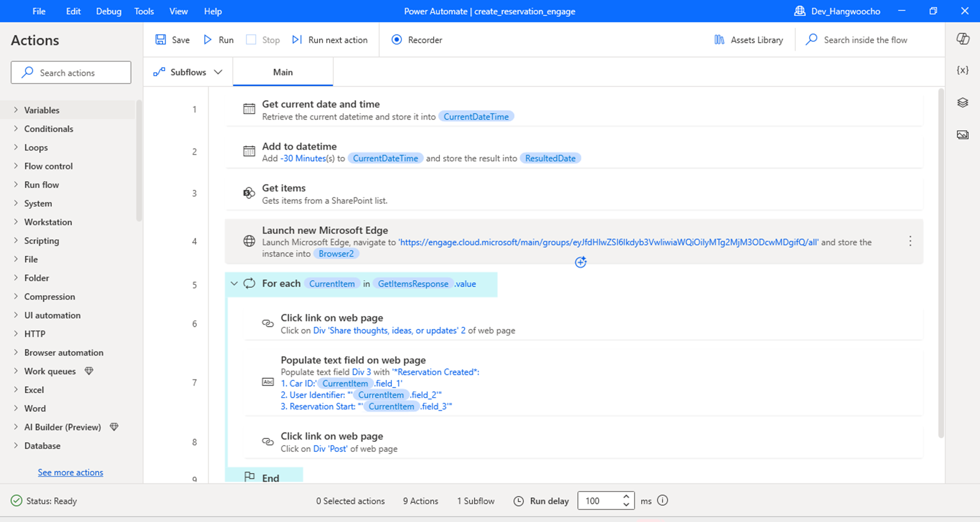980x522 pixels.
Task: Click Search inside the flow field
Action: (x=865, y=40)
